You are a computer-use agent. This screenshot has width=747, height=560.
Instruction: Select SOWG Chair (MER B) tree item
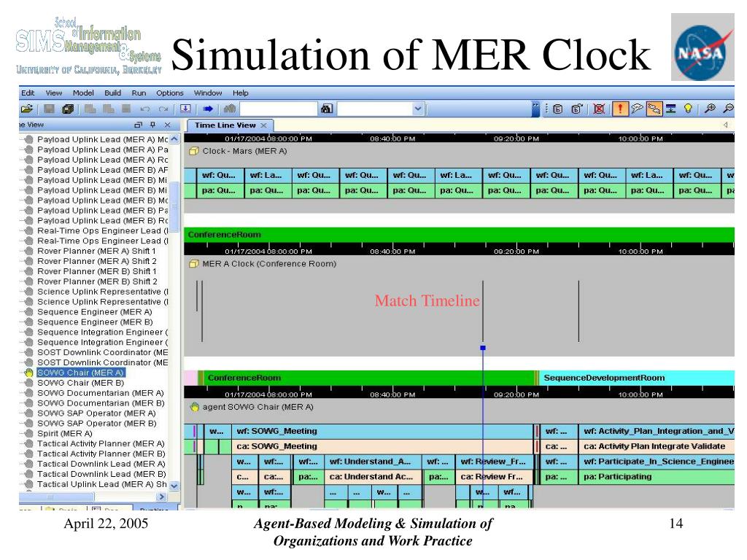point(80,383)
